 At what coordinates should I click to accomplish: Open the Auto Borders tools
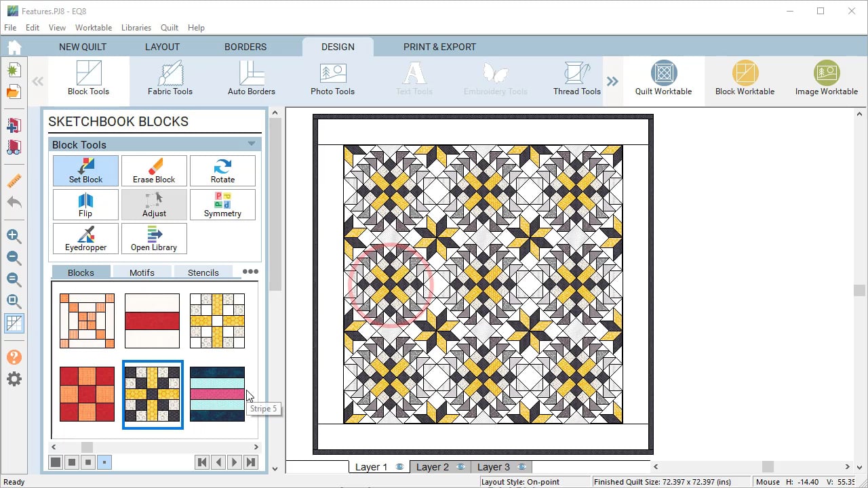click(252, 77)
